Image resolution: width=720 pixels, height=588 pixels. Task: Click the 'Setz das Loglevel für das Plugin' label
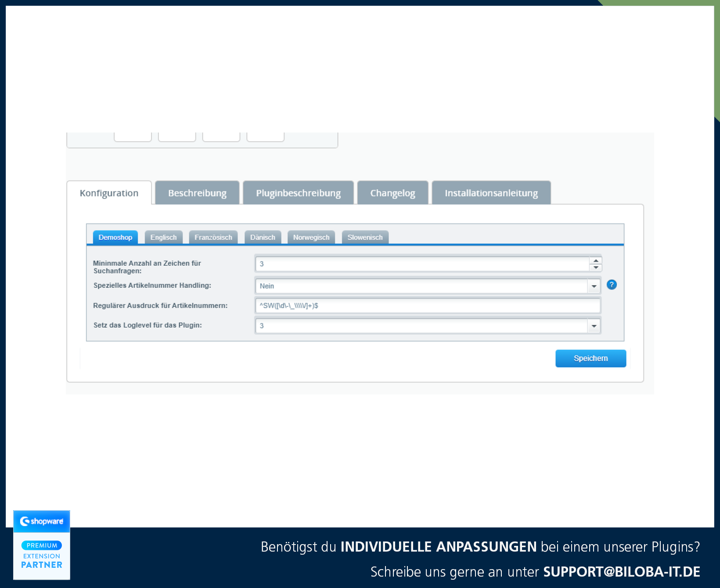(x=148, y=325)
